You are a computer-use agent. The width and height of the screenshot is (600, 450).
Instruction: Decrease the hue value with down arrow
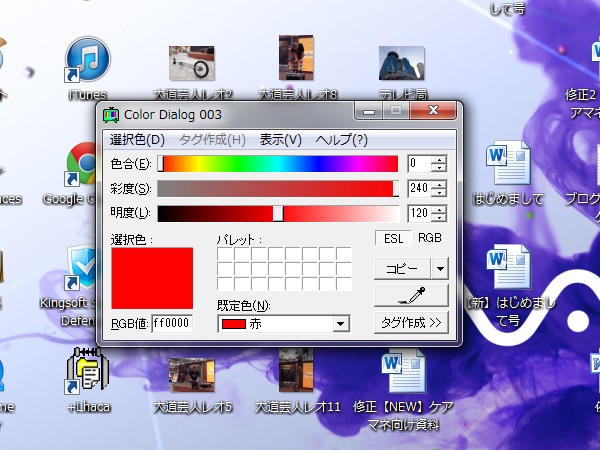click(439, 168)
